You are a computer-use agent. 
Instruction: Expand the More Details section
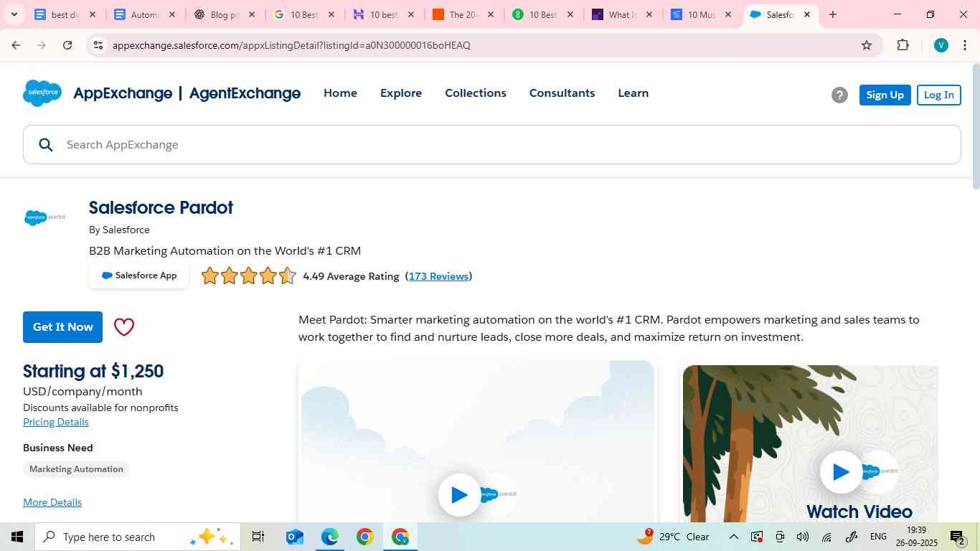point(52,501)
